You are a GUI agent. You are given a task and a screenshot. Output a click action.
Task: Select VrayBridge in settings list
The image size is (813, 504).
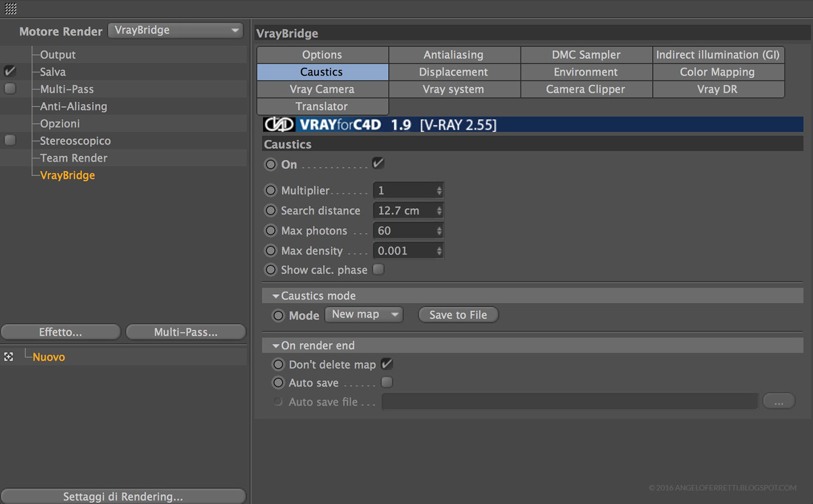tap(67, 176)
